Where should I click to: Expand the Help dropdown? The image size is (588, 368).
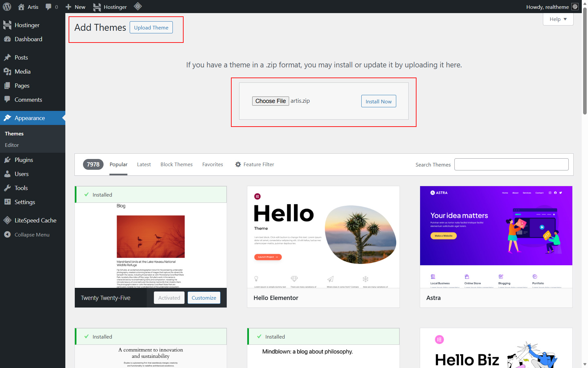coord(558,19)
